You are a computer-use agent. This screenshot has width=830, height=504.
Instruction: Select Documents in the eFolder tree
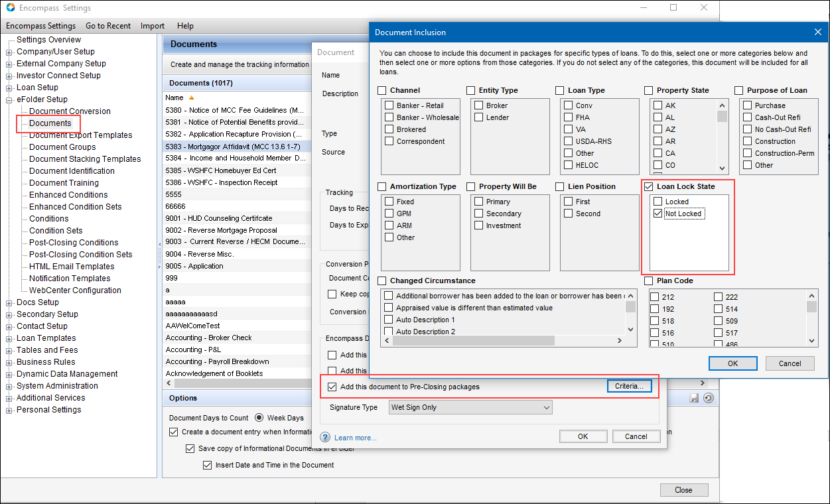tap(50, 123)
